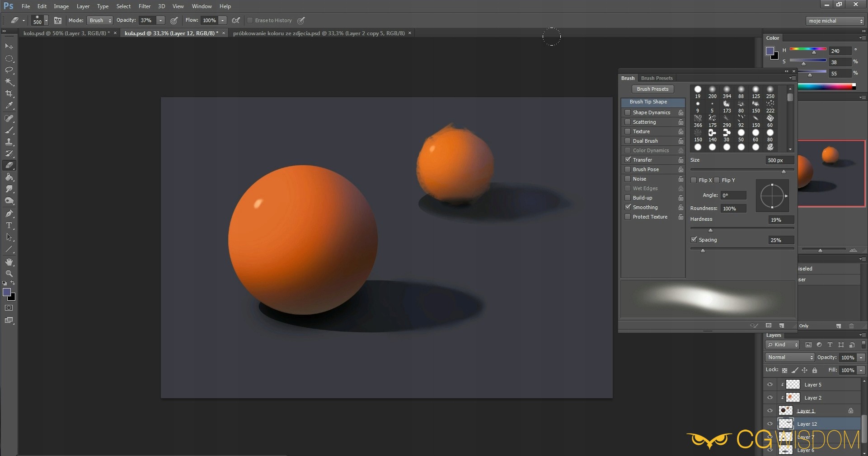868x456 pixels.
Task: Enable the Shape Dynamics checkbox
Action: pyautogui.click(x=628, y=112)
